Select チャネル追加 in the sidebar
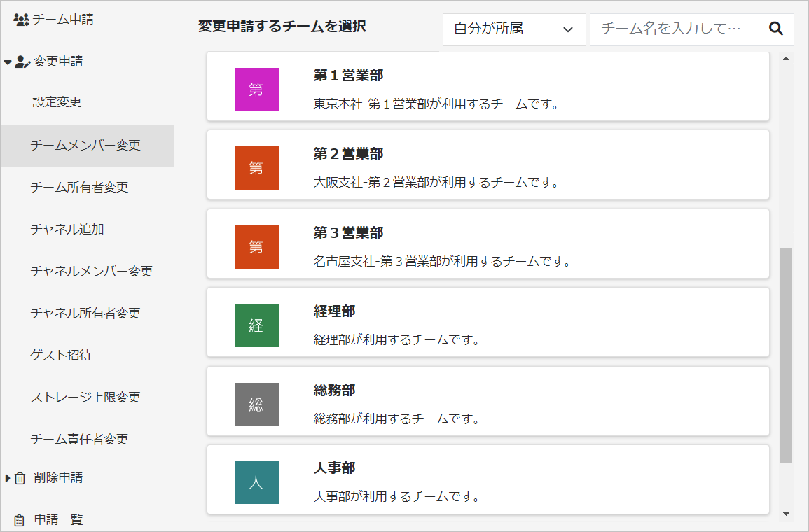The width and height of the screenshot is (809, 532). [67, 230]
